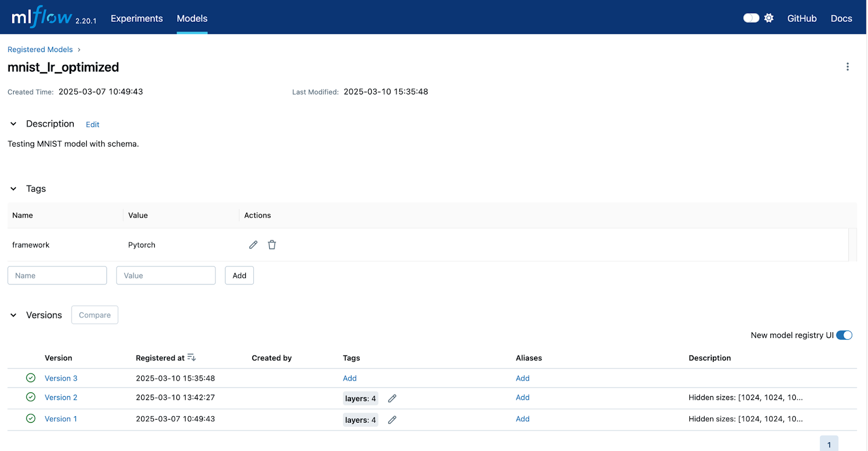868x451 pixels.
Task: Collapse the Tags section
Action: click(14, 189)
